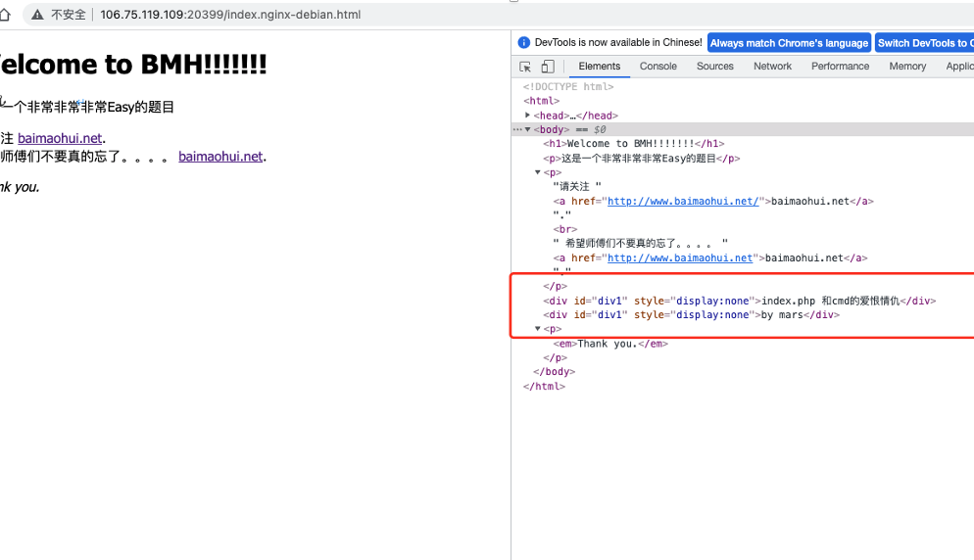974x560 pixels.
Task: Click the page heading Welcome to BMH
Action: point(133,64)
